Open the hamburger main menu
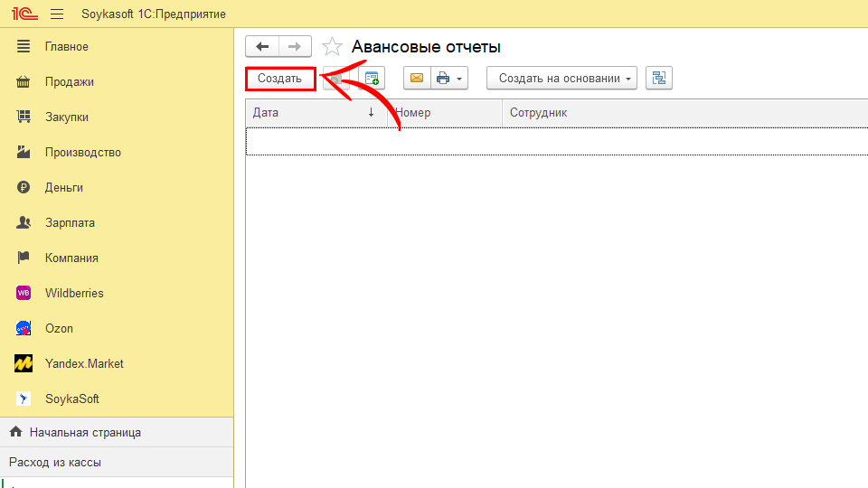The height and width of the screenshot is (488, 868). (x=57, y=14)
